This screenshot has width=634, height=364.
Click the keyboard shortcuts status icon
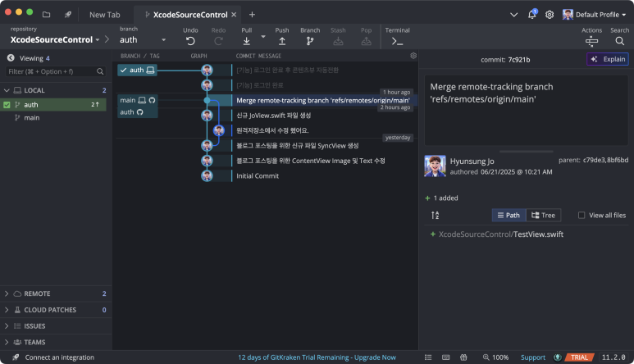(x=445, y=357)
